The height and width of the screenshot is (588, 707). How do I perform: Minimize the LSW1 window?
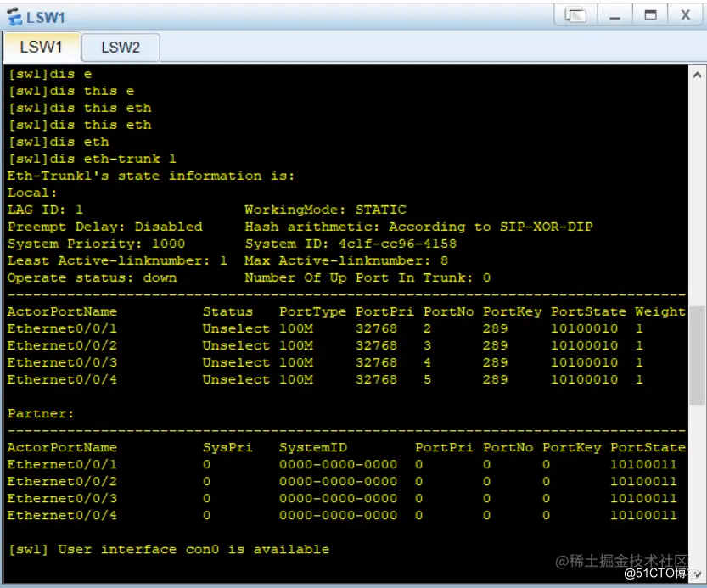pyautogui.click(x=615, y=15)
